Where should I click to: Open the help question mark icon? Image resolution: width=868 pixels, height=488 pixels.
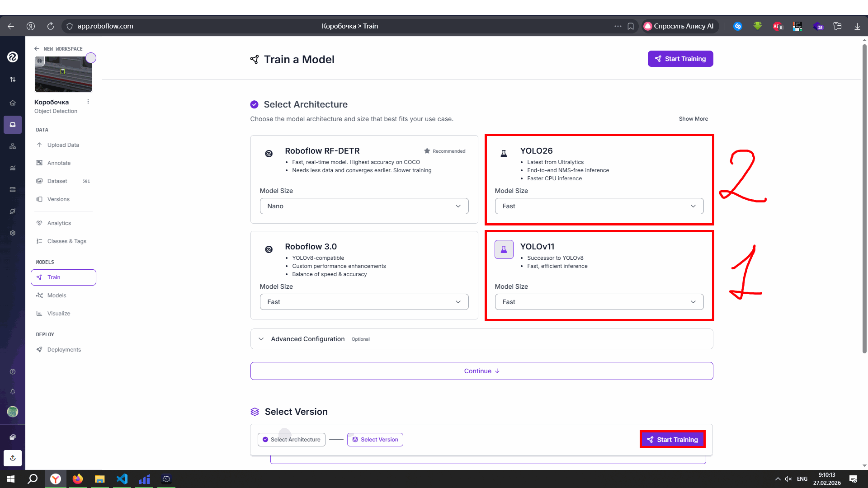(13, 372)
